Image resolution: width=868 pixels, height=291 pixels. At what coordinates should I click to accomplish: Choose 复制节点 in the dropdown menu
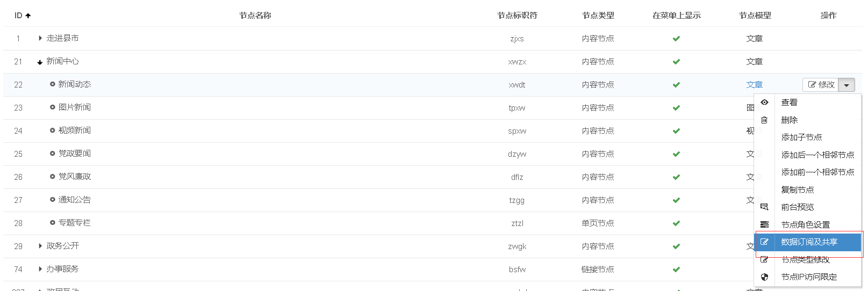(797, 190)
